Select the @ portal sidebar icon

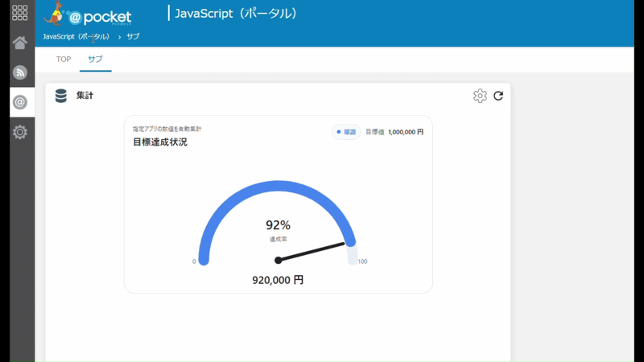(19, 102)
